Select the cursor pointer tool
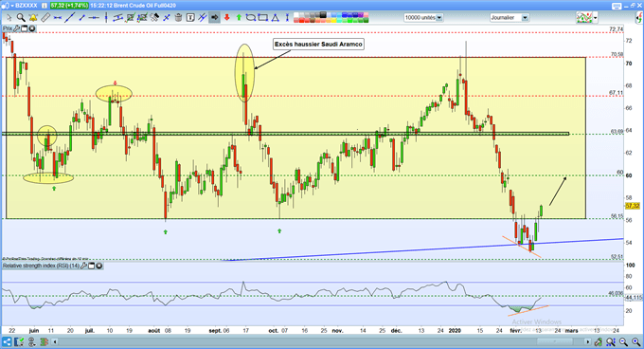This screenshot has height=349, width=644. click(9, 18)
